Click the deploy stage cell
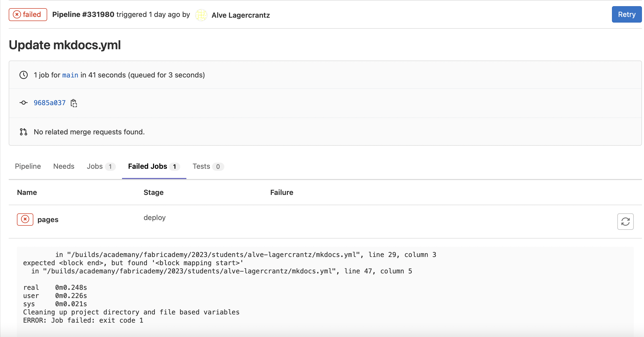 pos(155,217)
